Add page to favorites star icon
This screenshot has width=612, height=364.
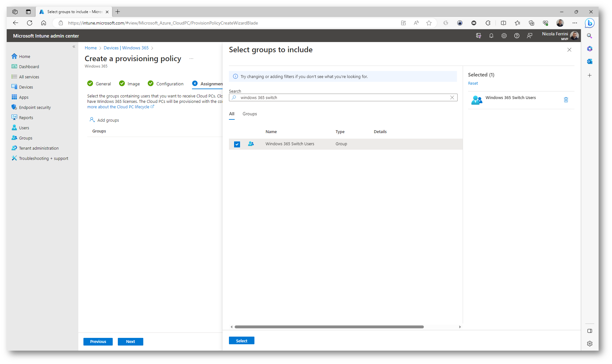[429, 23]
